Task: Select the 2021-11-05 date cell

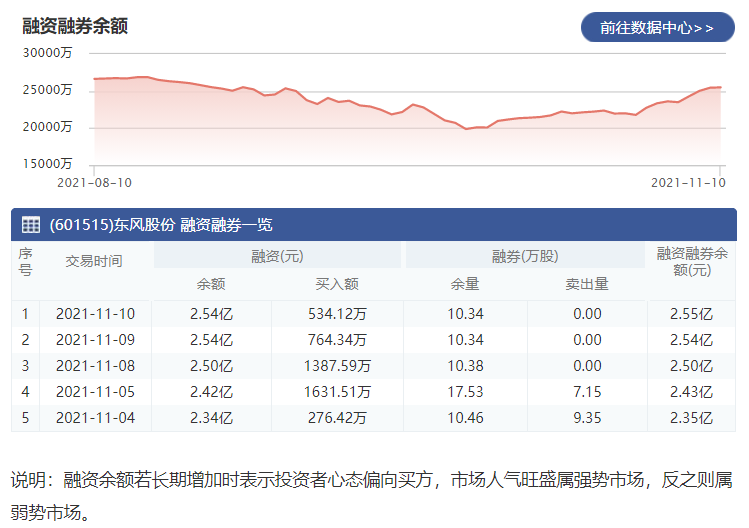Action: coord(96,392)
